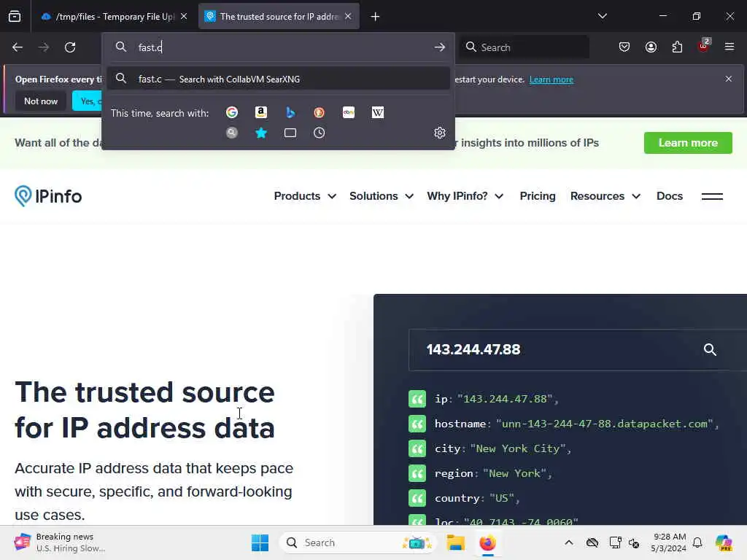747x560 pixels.
Task: Search with Google engine icon
Action: (x=232, y=112)
